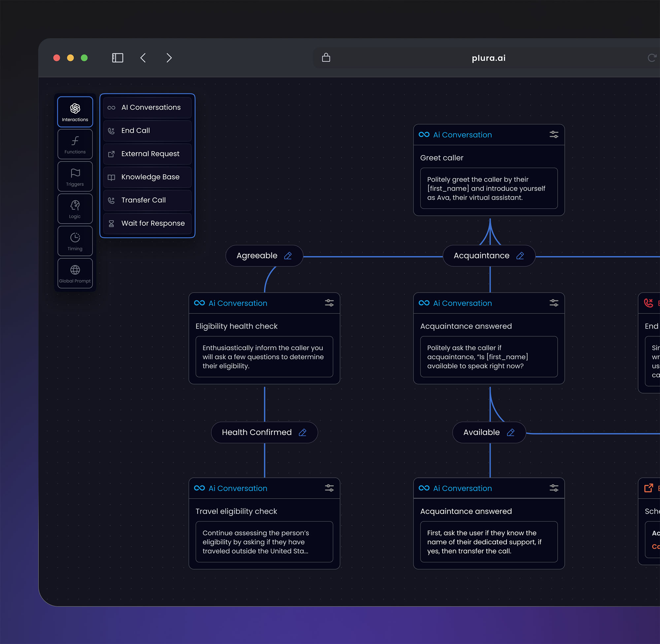This screenshot has height=644, width=660.
Task: Open settings of Eligibility health check node
Action: click(x=329, y=303)
